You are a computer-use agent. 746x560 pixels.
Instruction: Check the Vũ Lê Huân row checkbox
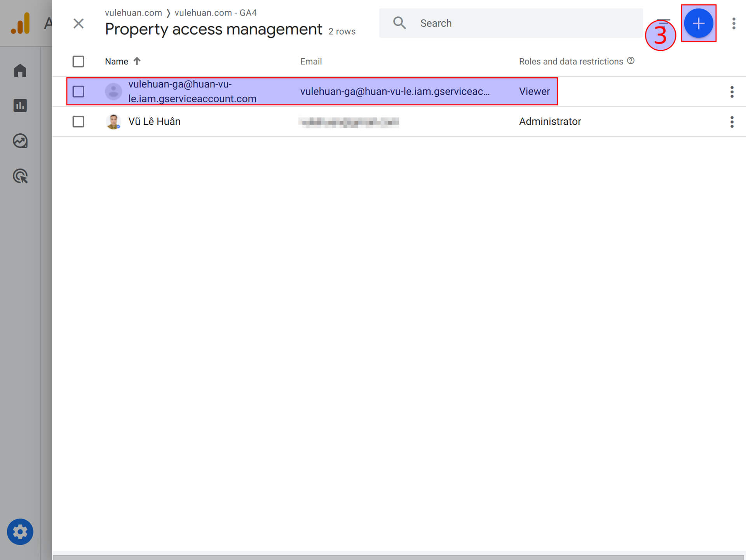(78, 122)
